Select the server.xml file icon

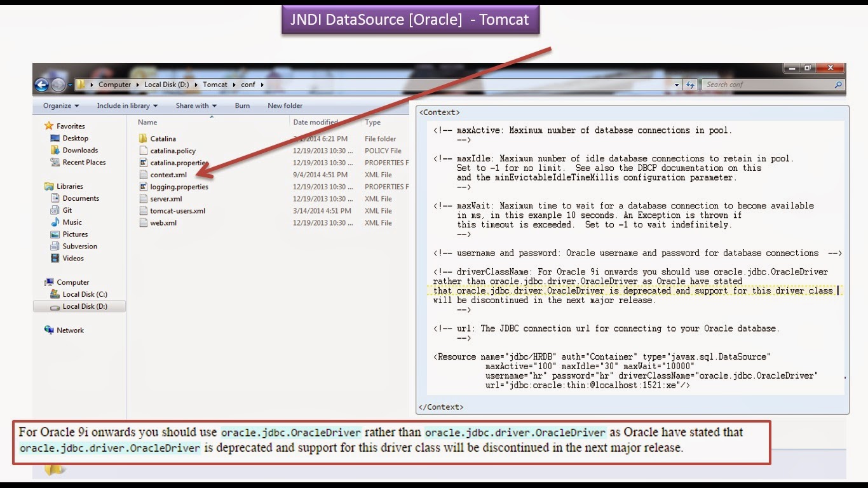143,199
